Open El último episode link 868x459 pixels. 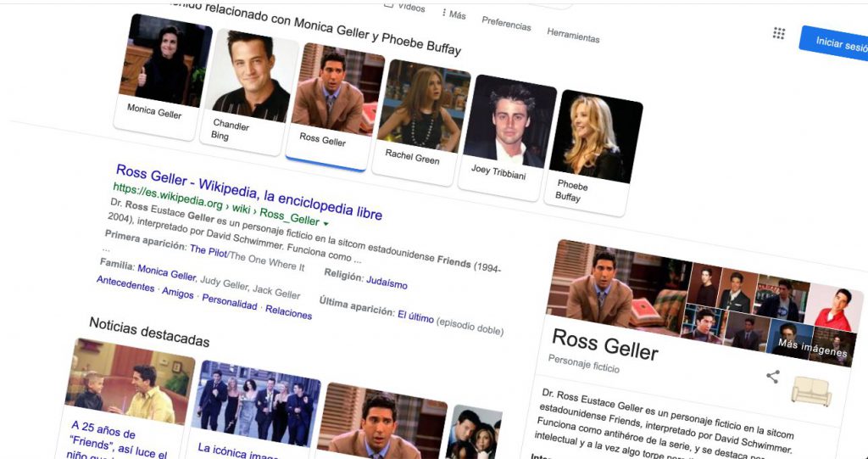415,317
